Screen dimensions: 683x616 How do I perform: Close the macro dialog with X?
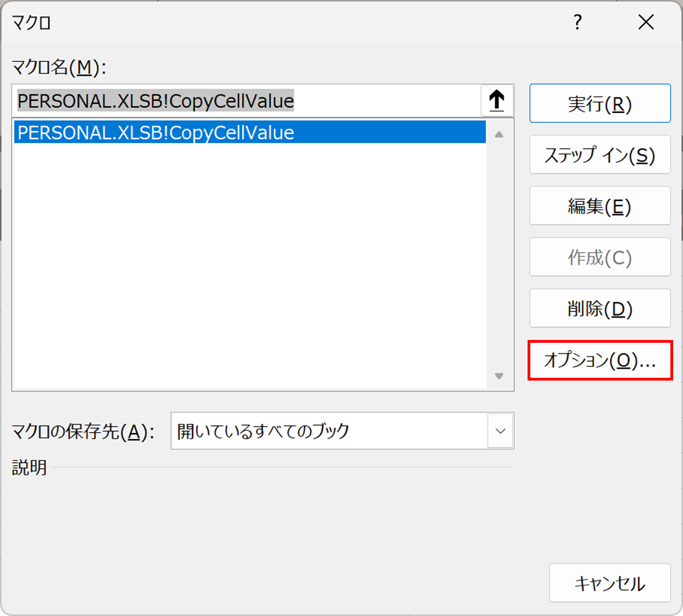pos(646,22)
